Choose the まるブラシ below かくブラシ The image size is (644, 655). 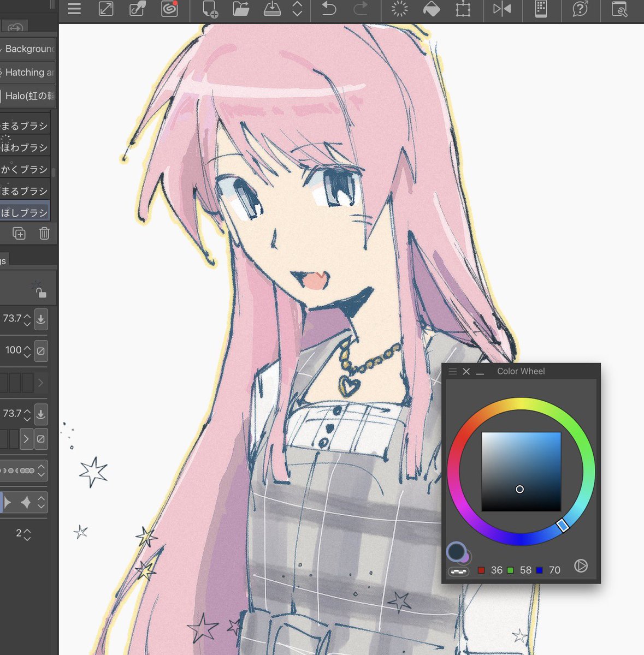[25, 191]
